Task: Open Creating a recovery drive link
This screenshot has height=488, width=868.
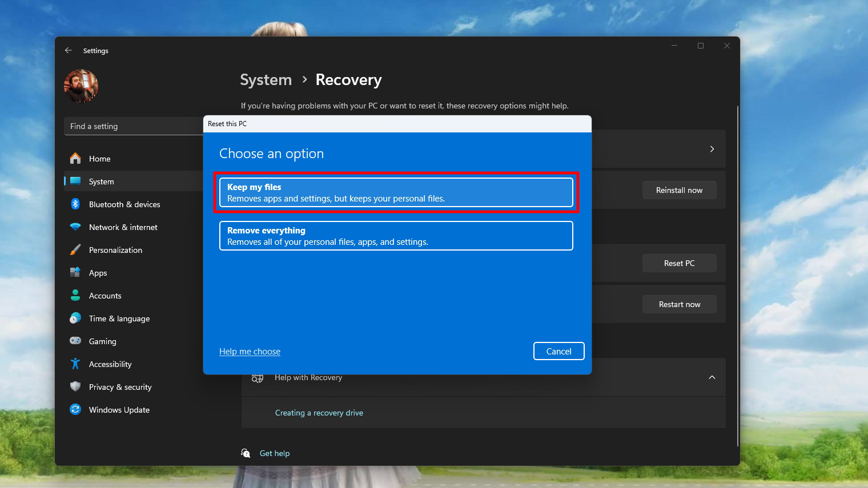Action: [319, 413]
